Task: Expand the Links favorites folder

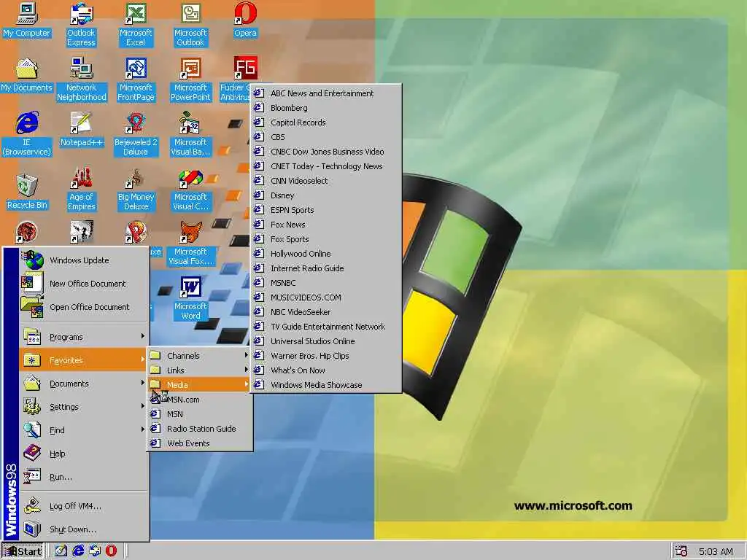Action: click(x=200, y=370)
